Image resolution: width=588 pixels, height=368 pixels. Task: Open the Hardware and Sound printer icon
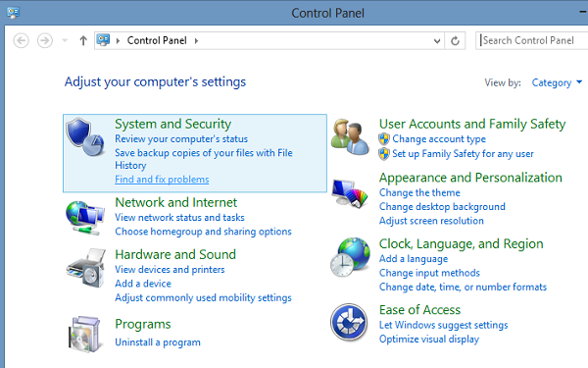point(85,268)
